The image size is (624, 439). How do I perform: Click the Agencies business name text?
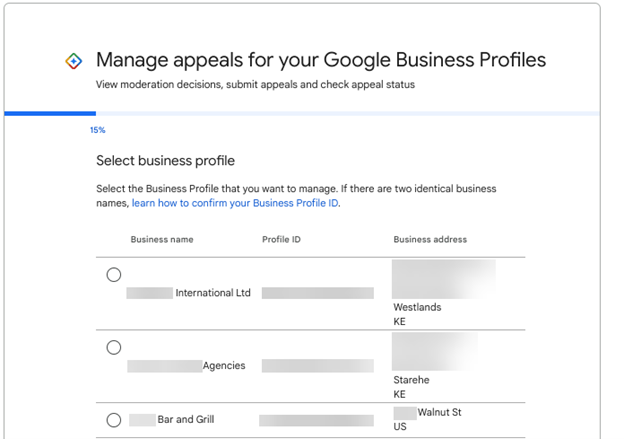[223, 366]
